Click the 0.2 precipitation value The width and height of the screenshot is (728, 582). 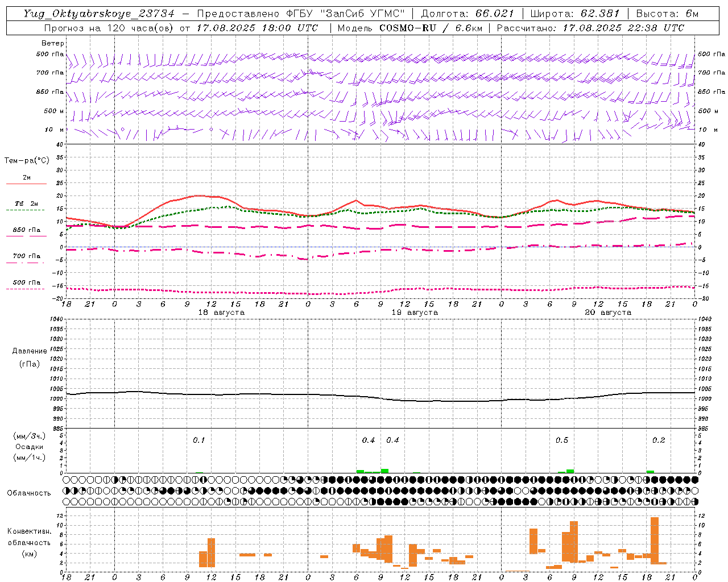tap(659, 440)
